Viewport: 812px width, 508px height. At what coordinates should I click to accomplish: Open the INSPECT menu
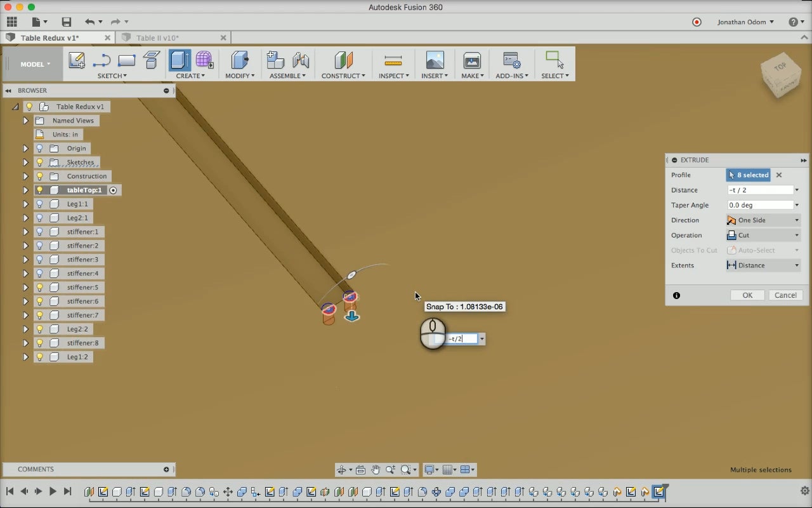[x=393, y=76]
